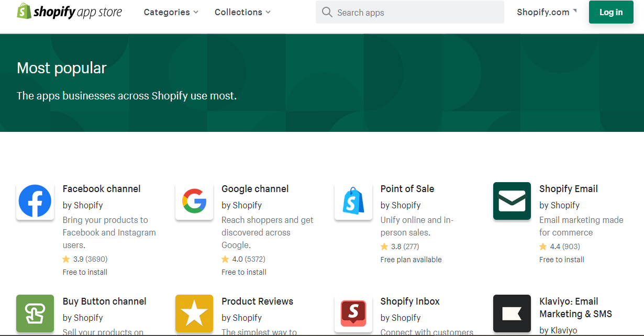The image size is (644, 336).
Task: Open the Facebook channel app icon
Action: point(35,201)
